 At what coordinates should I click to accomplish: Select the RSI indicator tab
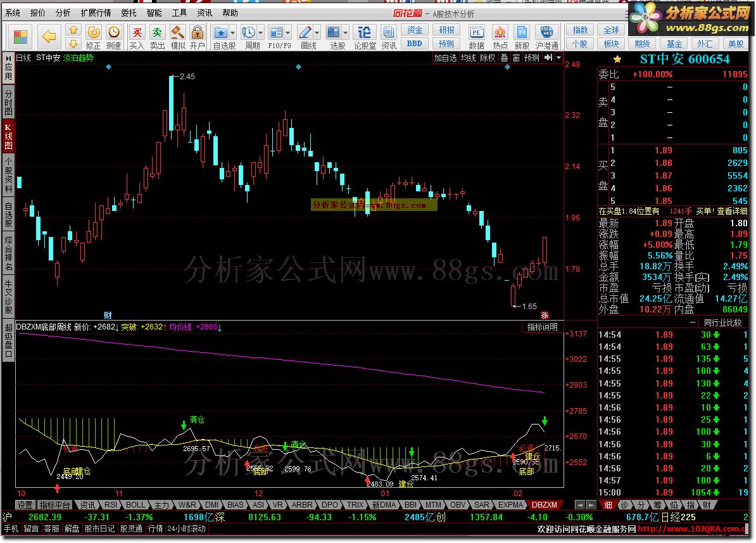tap(111, 505)
